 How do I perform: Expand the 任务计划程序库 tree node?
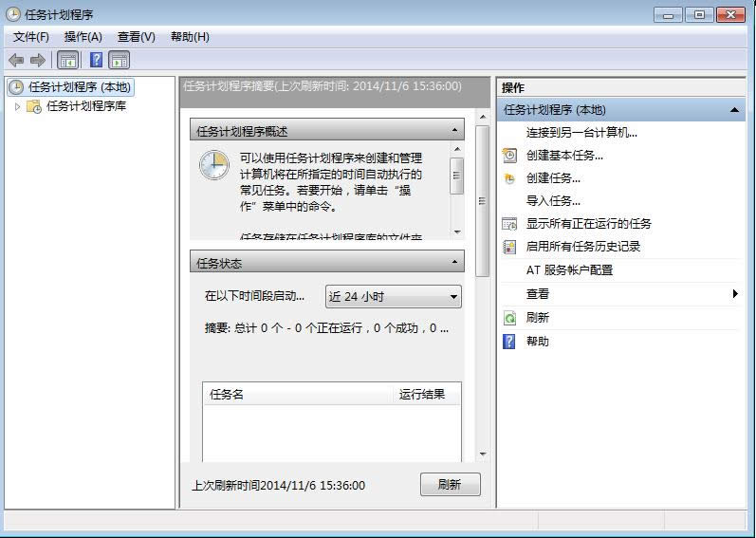[x=17, y=106]
